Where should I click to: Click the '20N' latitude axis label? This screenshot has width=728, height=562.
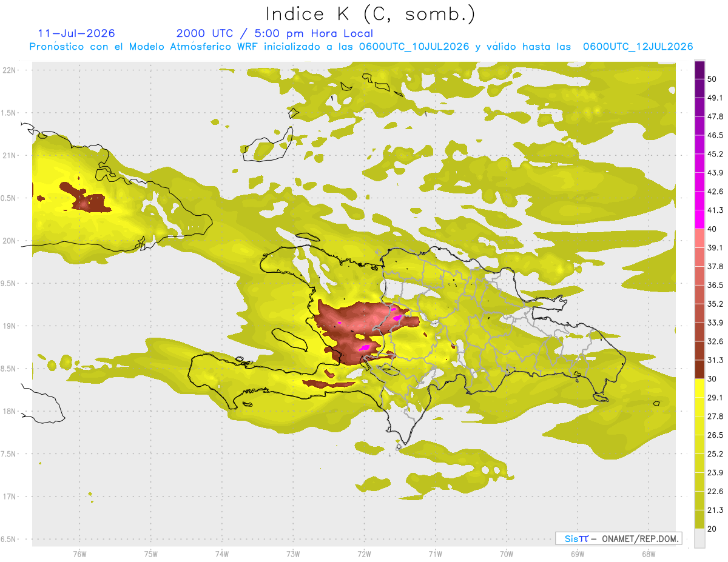(10, 241)
